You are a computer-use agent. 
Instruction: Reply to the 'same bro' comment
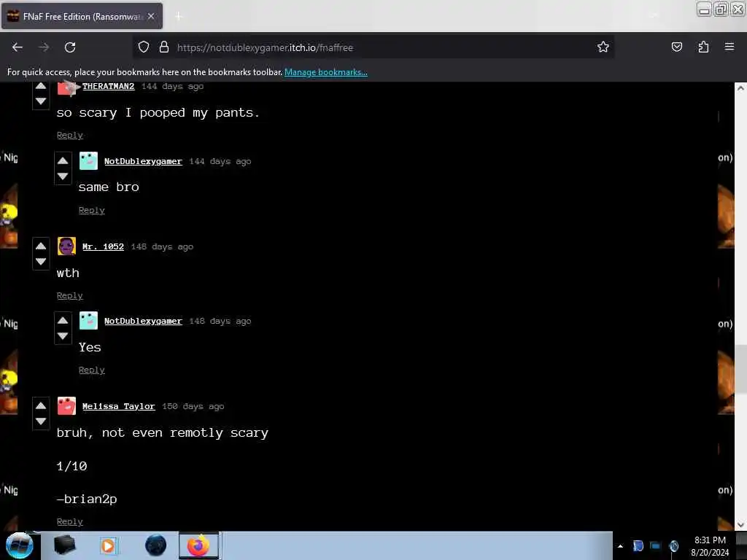[x=91, y=210]
